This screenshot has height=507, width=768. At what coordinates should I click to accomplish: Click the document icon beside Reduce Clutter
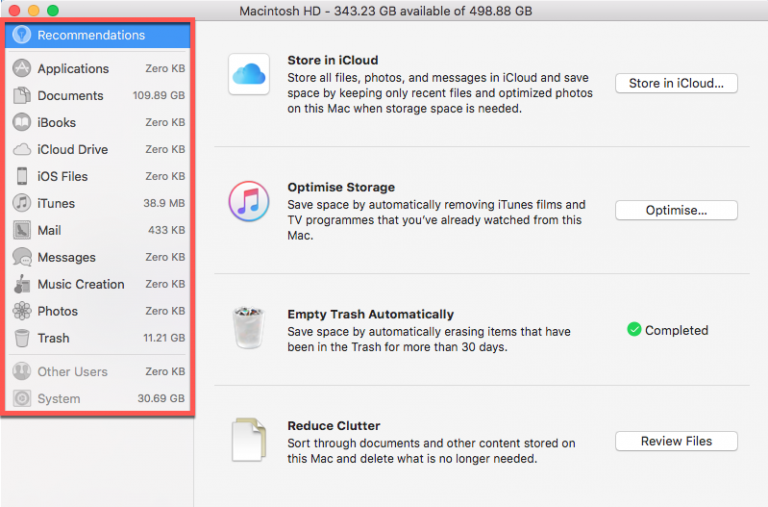tap(249, 439)
